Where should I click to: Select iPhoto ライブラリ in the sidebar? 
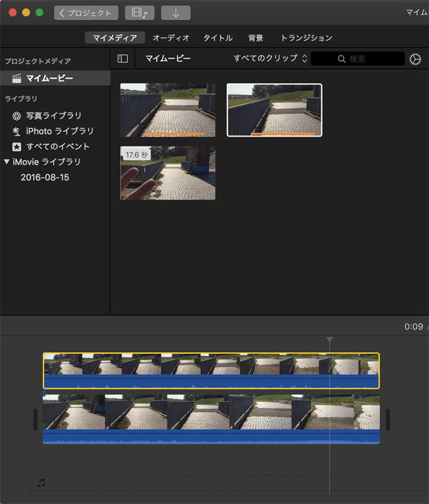tap(60, 131)
